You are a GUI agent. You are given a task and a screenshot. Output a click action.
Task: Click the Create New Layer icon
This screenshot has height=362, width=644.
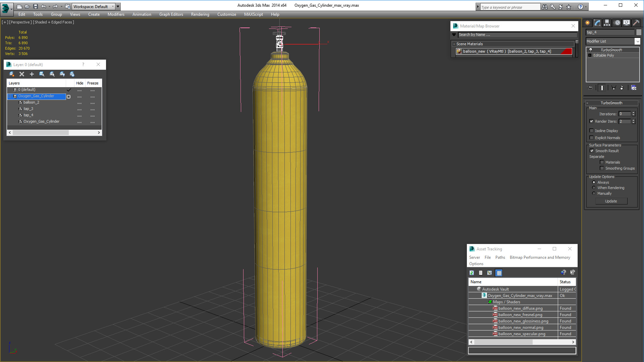click(11, 74)
